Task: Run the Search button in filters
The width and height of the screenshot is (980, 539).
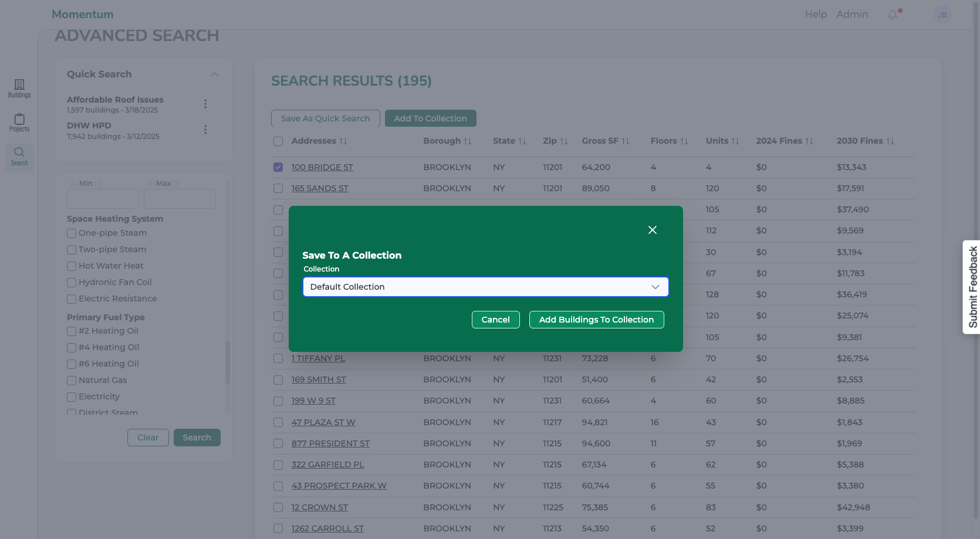Action: [x=197, y=438]
